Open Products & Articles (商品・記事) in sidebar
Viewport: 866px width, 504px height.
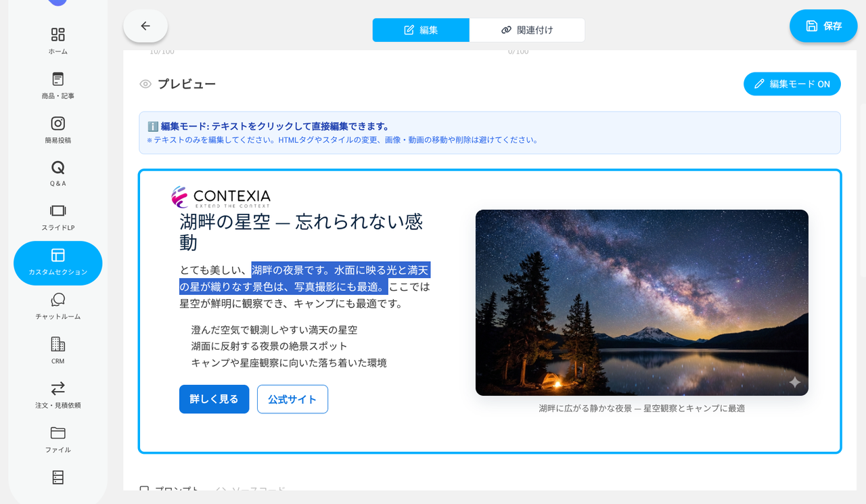[x=58, y=80]
